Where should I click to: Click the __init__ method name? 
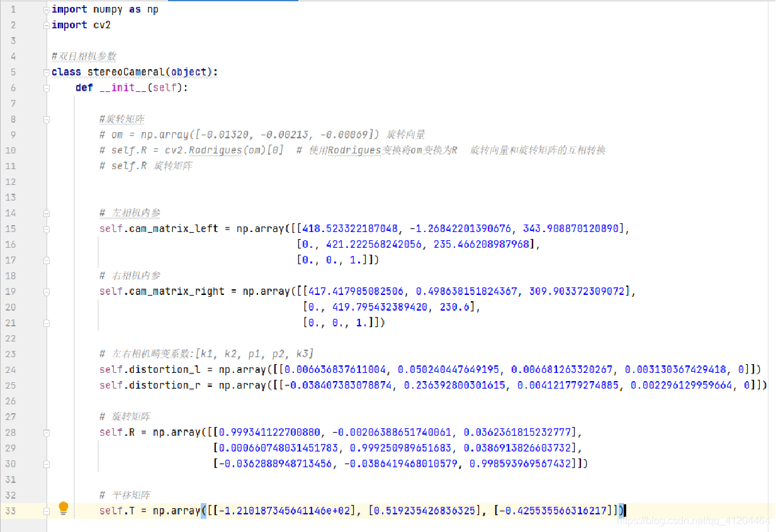(123, 88)
